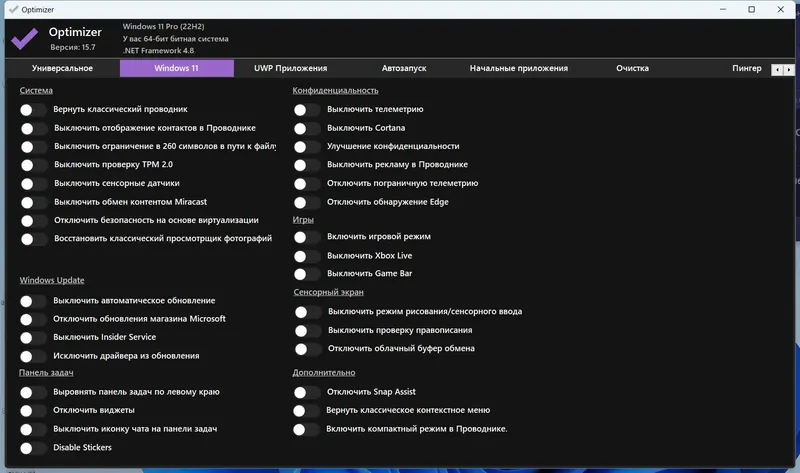Toggle Выключить Xbox Live switch

click(x=307, y=256)
